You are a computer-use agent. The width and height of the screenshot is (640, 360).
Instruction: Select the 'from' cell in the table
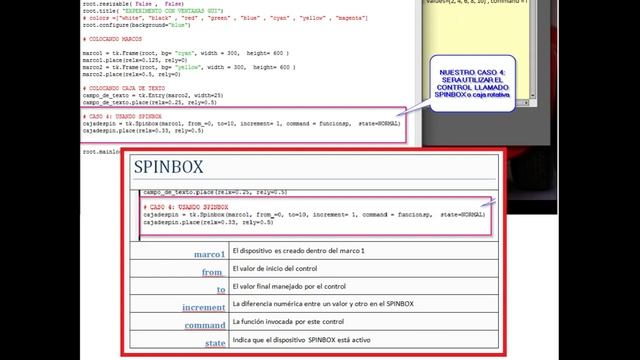click(x=180, y=269)
